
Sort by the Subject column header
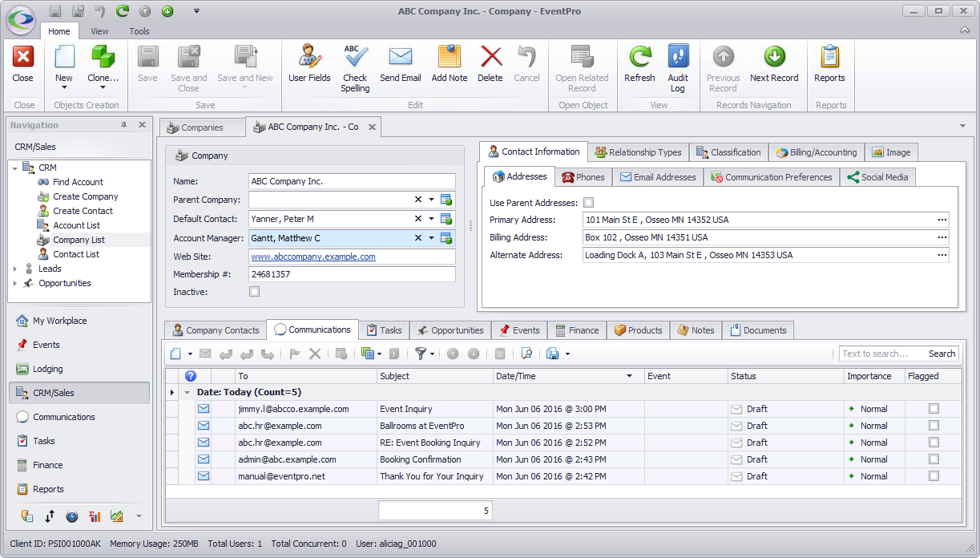coord(435,376)
